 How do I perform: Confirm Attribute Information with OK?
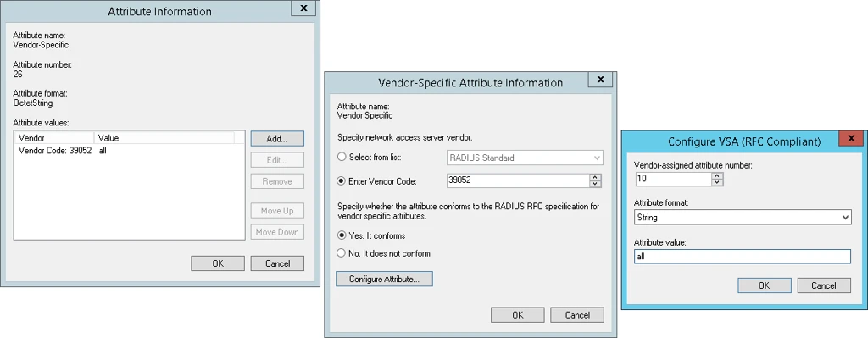218,263
